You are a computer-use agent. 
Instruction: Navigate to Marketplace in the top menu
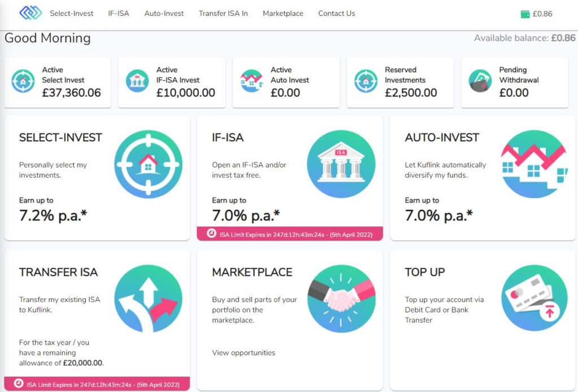[283, 14]
